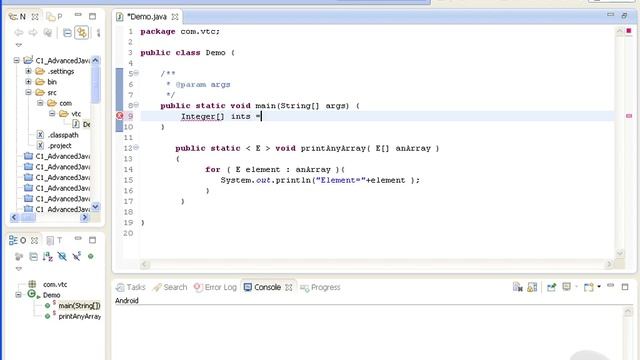Close the Navigator view tab
This screenshot has height=360, width=640.
(x=35, y=17)
